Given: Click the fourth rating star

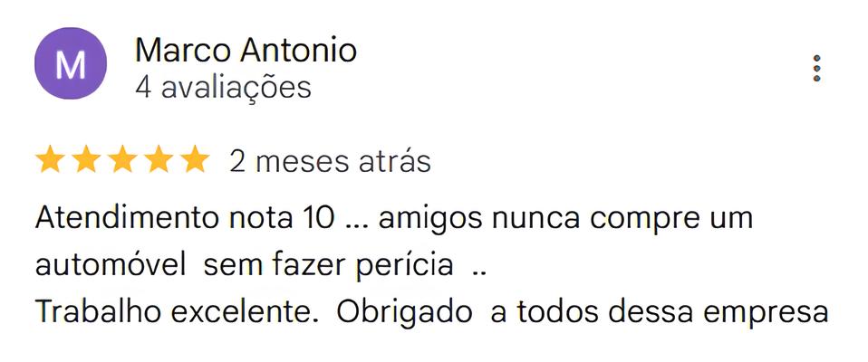Looking at the screenshot, I should coord(158,161).
